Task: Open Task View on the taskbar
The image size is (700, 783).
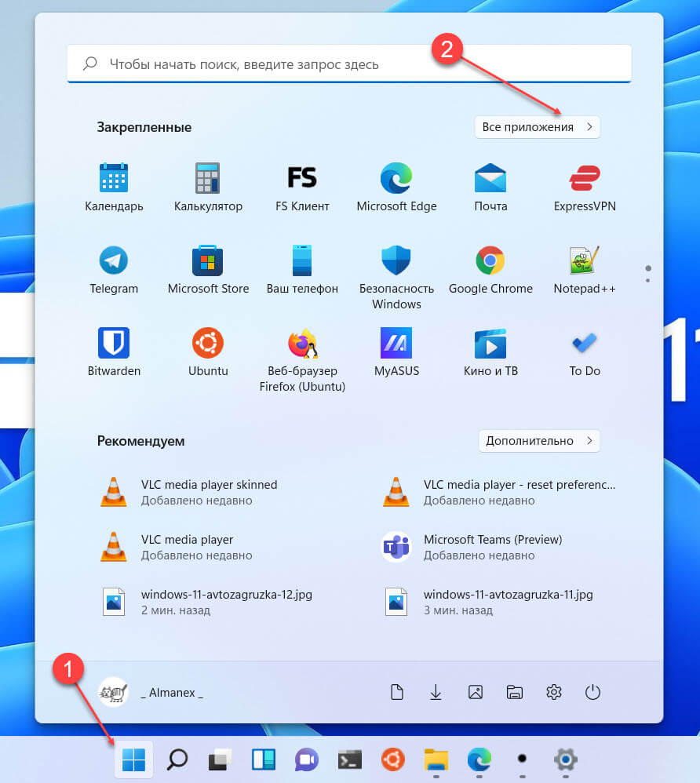Action: click(x=221, y=759)
